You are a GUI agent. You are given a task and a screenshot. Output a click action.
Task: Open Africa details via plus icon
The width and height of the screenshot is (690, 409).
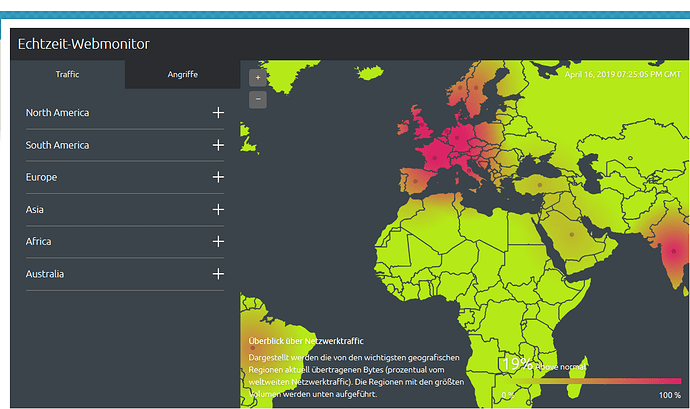click(218, 242)
